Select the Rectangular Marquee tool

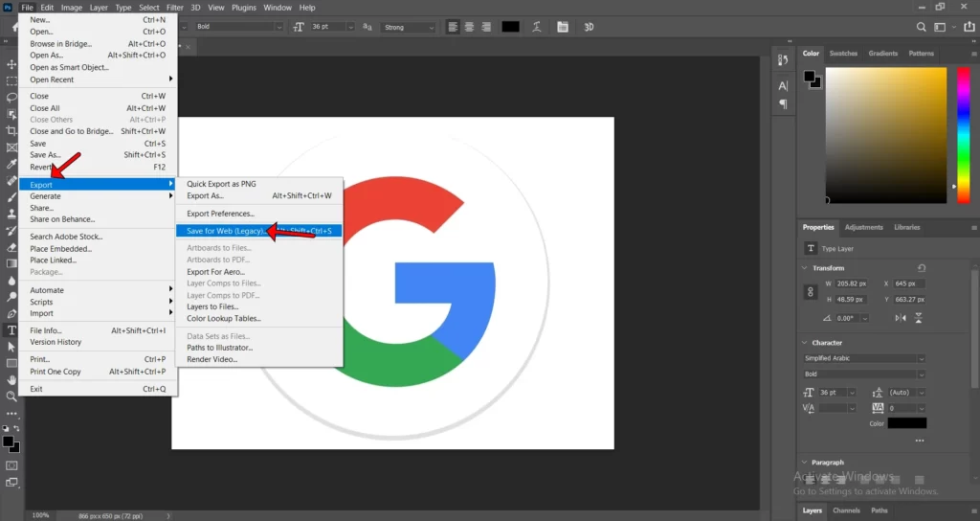[x=11, y=81]
